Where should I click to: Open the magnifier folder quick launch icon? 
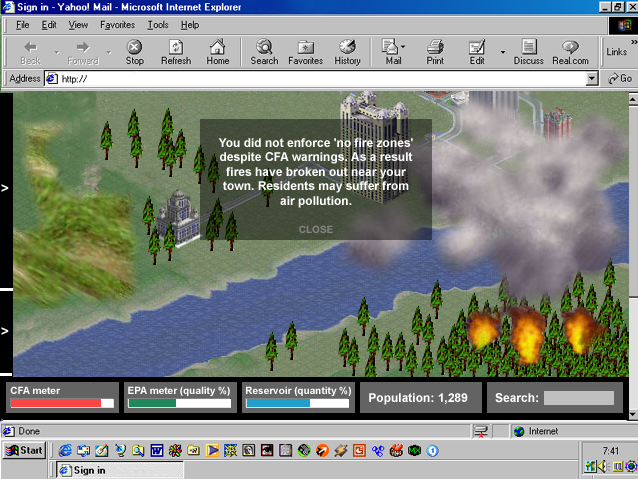138,451
